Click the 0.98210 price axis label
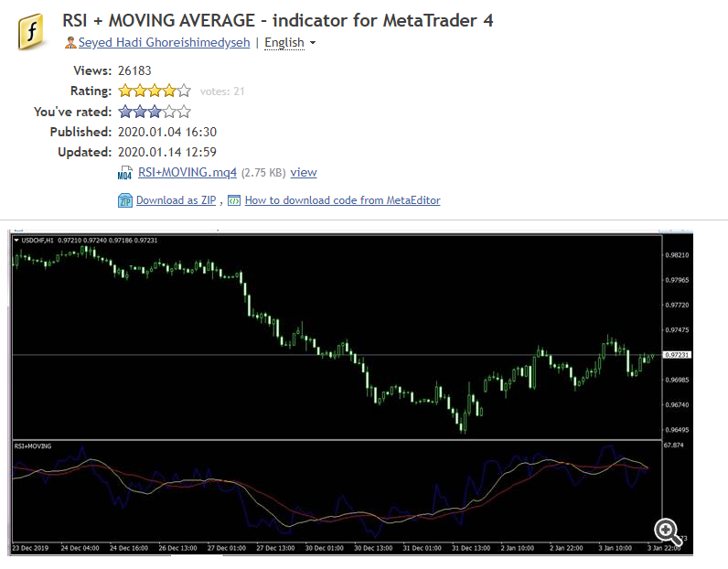 pos(678,255)
